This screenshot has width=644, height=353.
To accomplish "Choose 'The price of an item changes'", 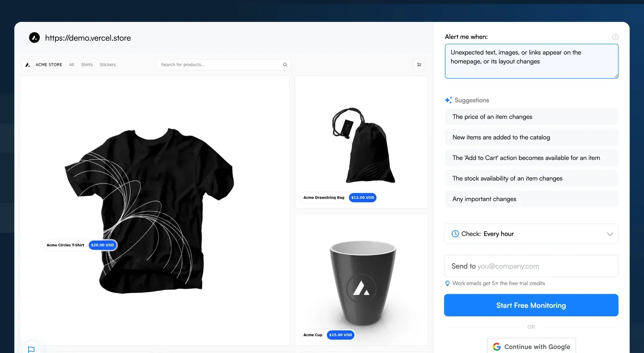I will [531, 117].
